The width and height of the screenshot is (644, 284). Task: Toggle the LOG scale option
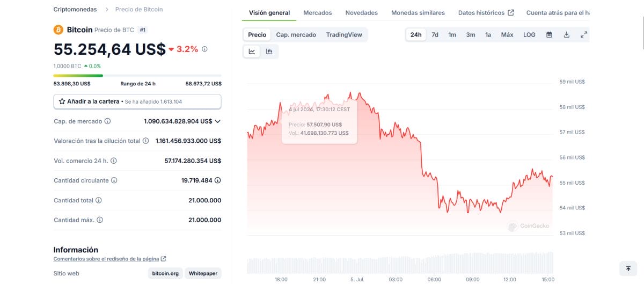pyautogui.click(x=529, y=35)
